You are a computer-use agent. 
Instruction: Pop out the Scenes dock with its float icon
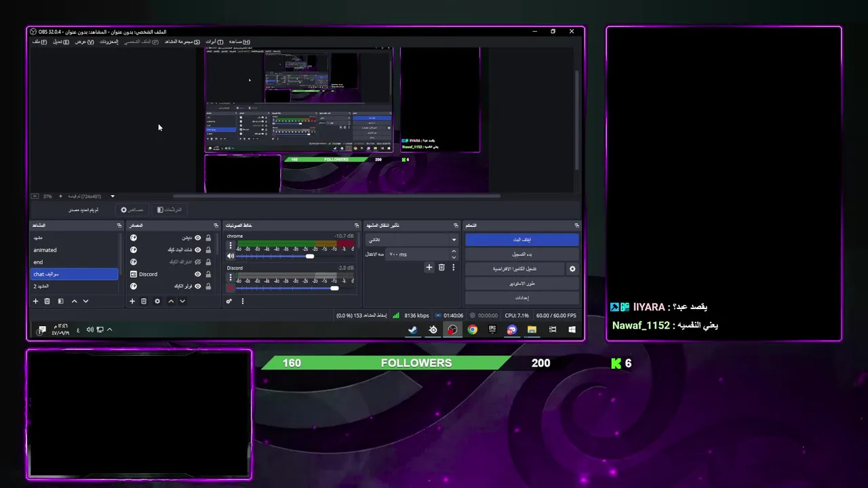click(x=119, y=225)
